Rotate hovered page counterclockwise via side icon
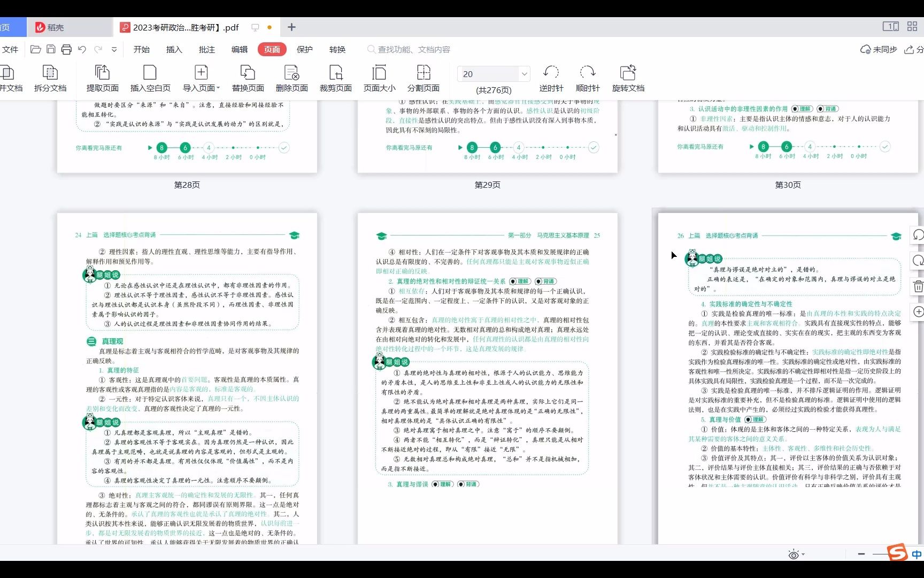924x578 pixels. click(x=918, y=235)
